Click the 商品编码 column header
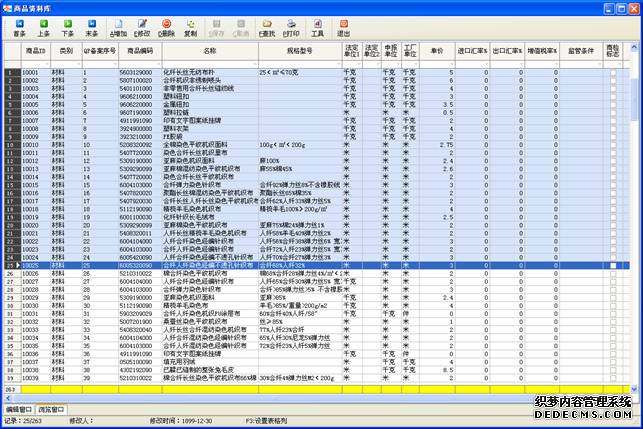Viewport: 643px width, 429px height. tap(140, 49)
